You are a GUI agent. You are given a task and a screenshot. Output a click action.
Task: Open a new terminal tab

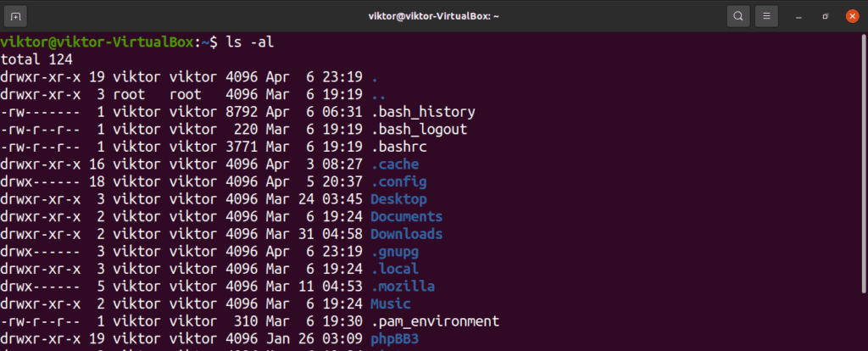click(15, 16)
